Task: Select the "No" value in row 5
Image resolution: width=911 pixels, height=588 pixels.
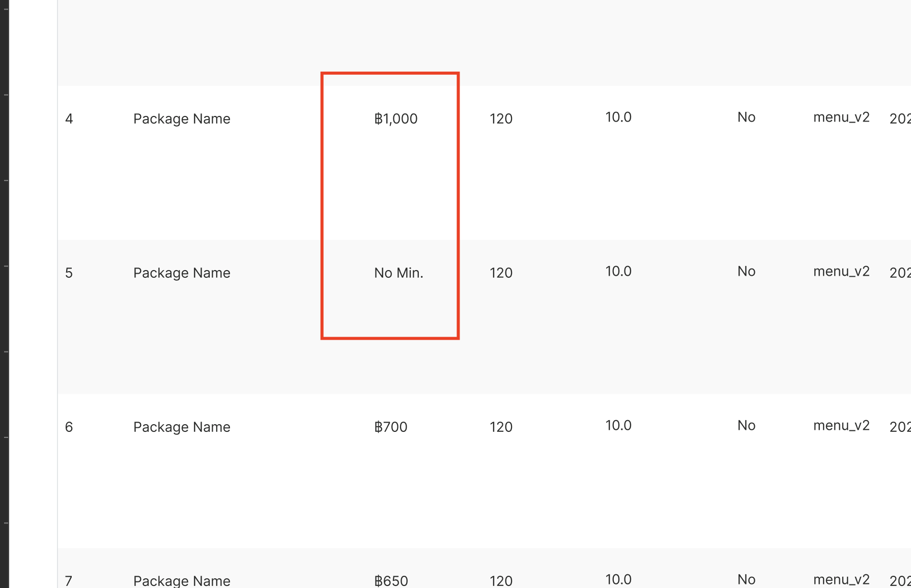Action: click(746, 271)
